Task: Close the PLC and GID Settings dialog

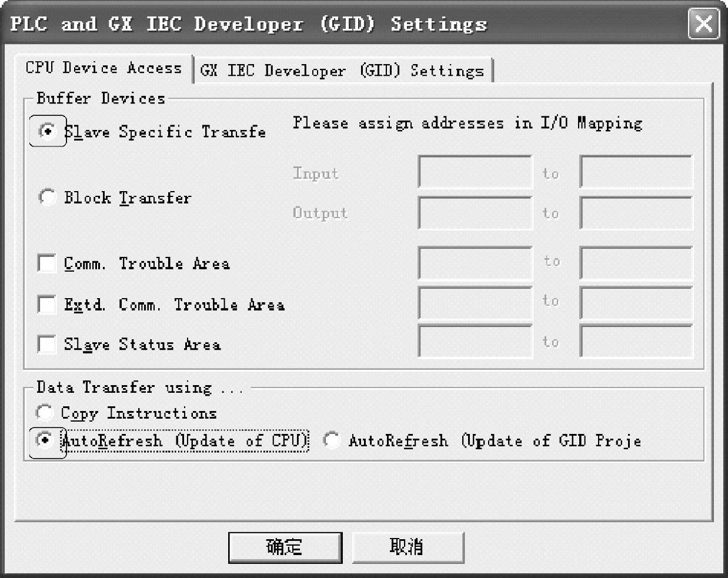Action: point(703,24)
